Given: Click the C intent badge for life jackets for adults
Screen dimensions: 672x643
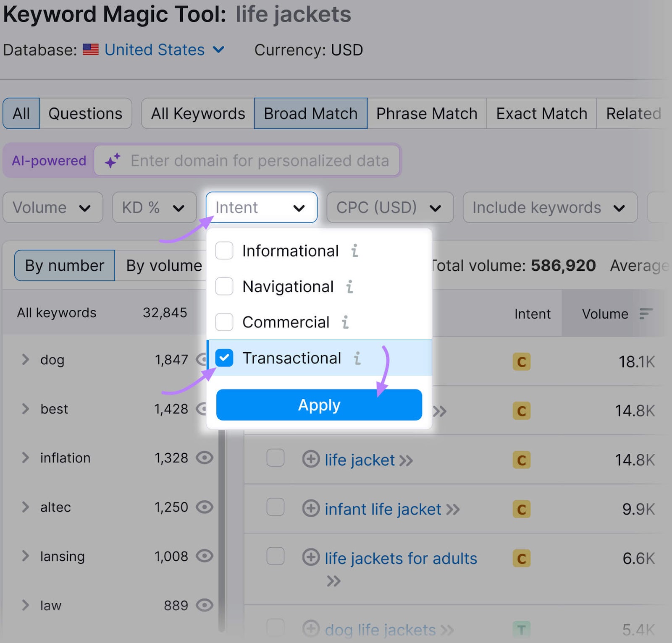Looking at the screenshot, I should (522, 558).
